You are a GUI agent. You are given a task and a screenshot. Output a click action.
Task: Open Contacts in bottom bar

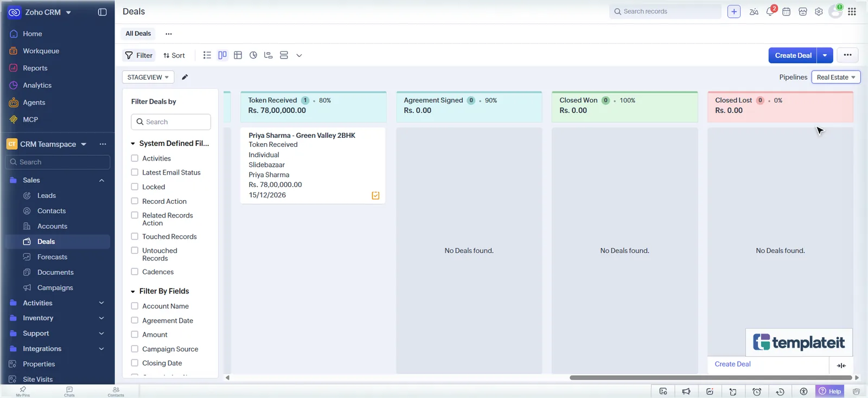pos(116,391)
